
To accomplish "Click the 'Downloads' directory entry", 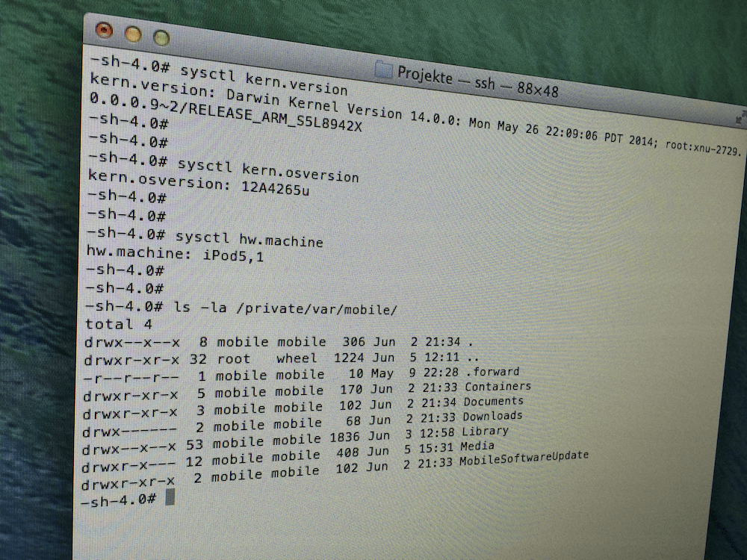I will pos(492,416).
